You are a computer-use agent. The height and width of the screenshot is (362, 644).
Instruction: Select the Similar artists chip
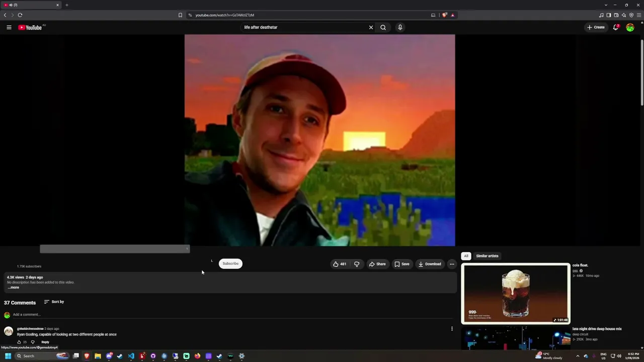tap(487, 256)
